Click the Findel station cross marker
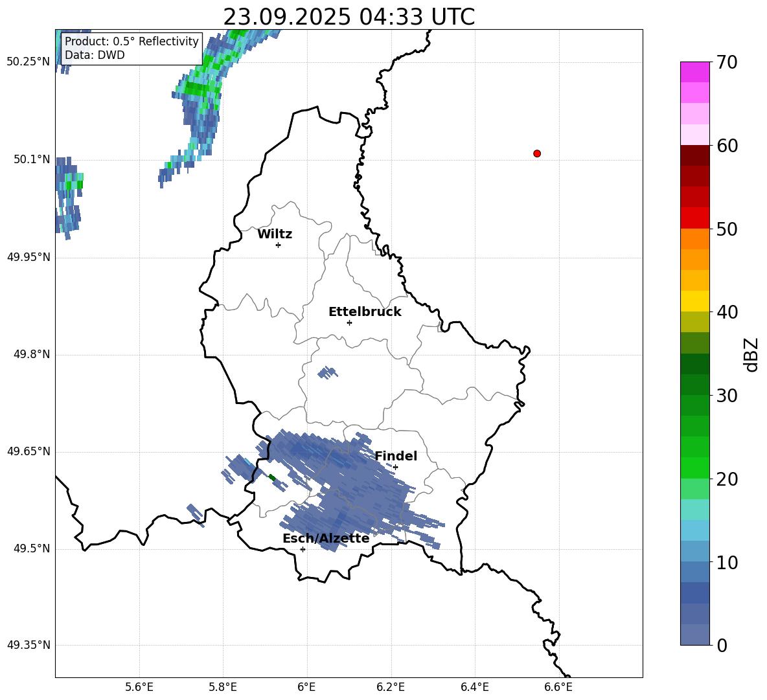767x700 pixels. [x=395, y=467]
